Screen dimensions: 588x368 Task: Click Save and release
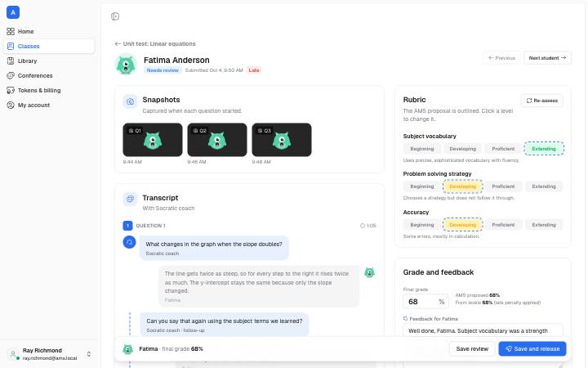pos(532,349)
